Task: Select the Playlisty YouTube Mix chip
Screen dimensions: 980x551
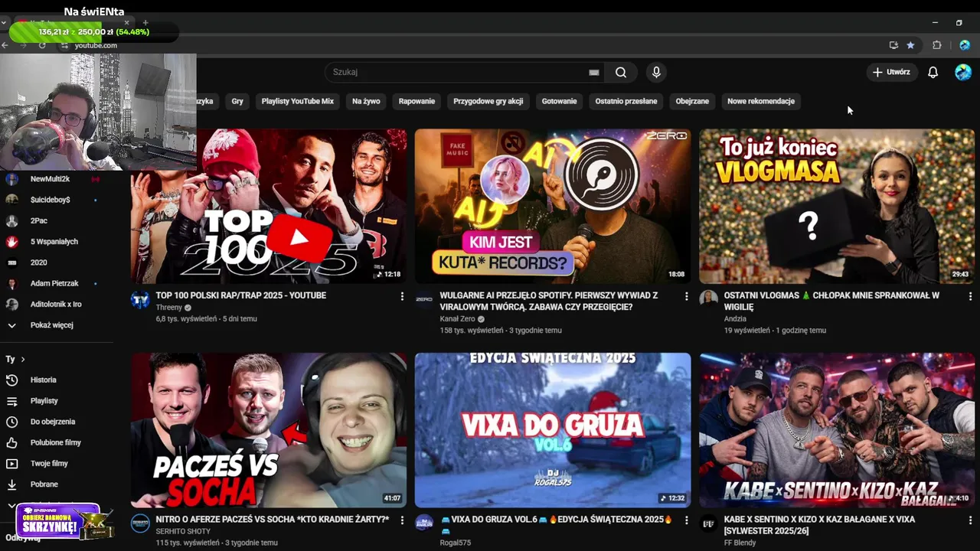Action: click(298, 101)
